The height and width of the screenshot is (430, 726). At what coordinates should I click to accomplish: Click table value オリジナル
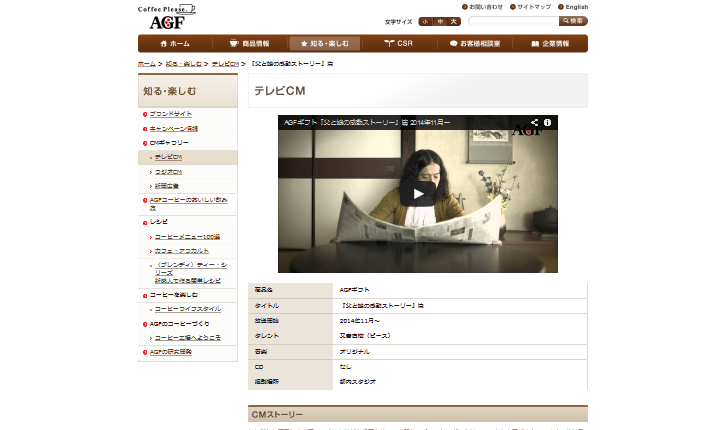(354, 352)
